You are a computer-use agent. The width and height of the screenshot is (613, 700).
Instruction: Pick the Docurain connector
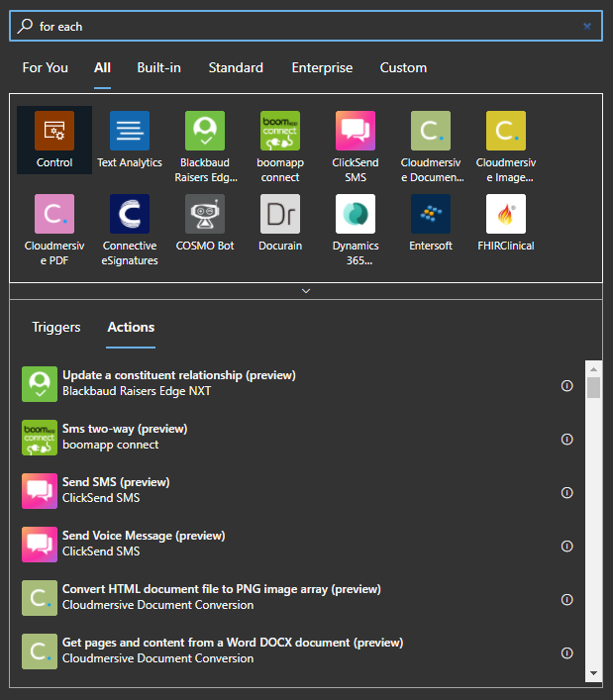tap(280, 214)
